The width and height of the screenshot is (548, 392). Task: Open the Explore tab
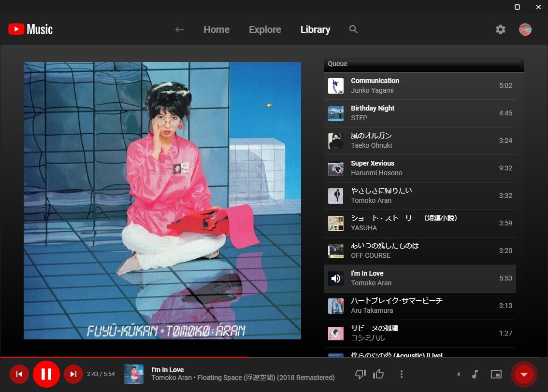click(x=265, y=29)
